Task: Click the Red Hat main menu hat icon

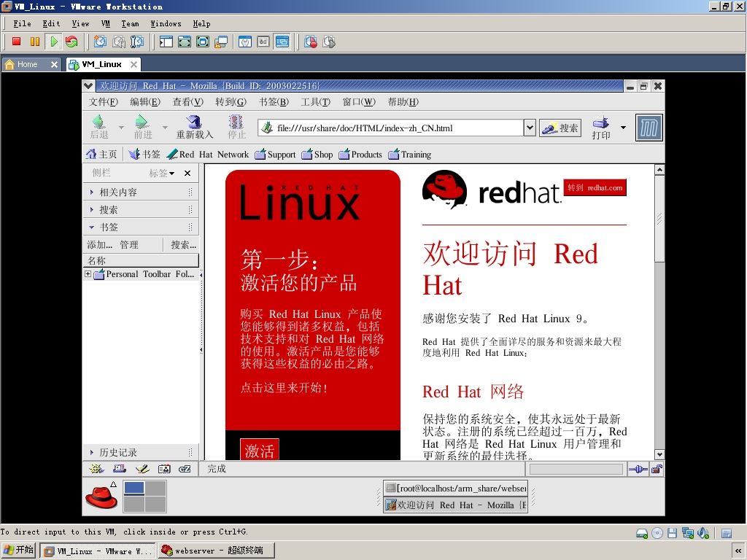Action: pyautogui.click(x=101, y=497)
